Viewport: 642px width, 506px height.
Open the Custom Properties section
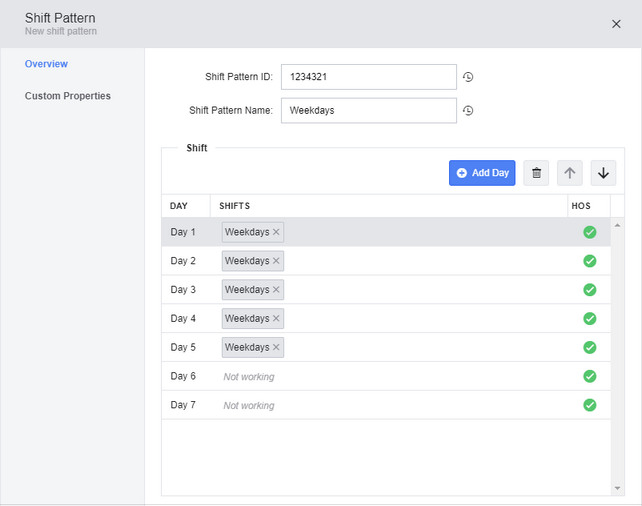[x=68, y=96]
